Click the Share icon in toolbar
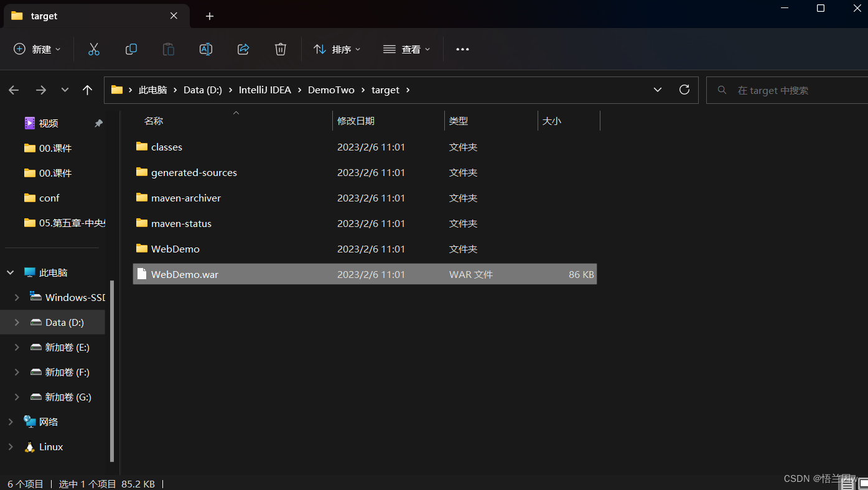Screen dimensions: 868x490 (x=243, y=49)
